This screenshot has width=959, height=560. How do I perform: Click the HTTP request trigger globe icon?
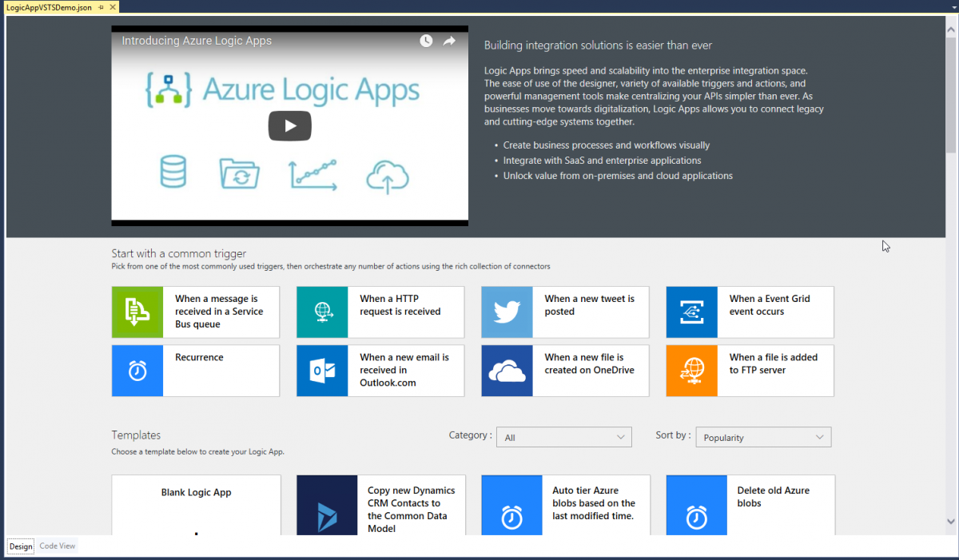click(322, 312)
